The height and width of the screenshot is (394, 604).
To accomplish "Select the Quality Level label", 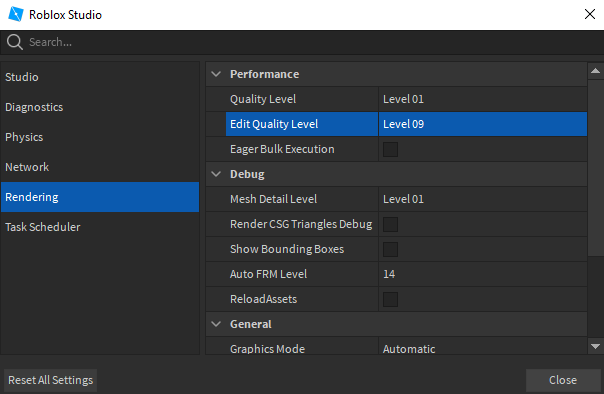I will tap(263, 99).
